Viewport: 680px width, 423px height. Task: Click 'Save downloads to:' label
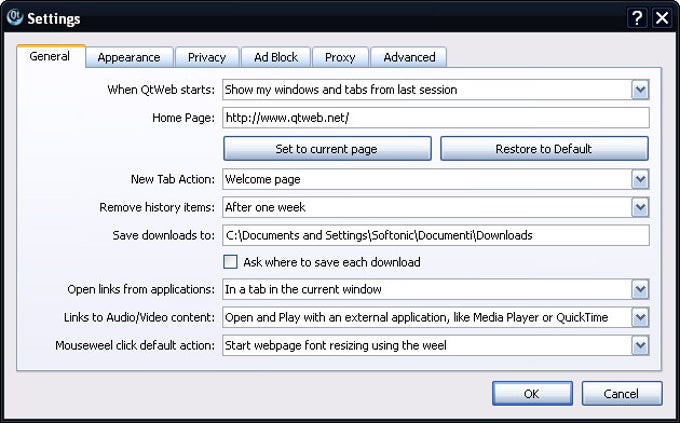(x=163, y=235)
